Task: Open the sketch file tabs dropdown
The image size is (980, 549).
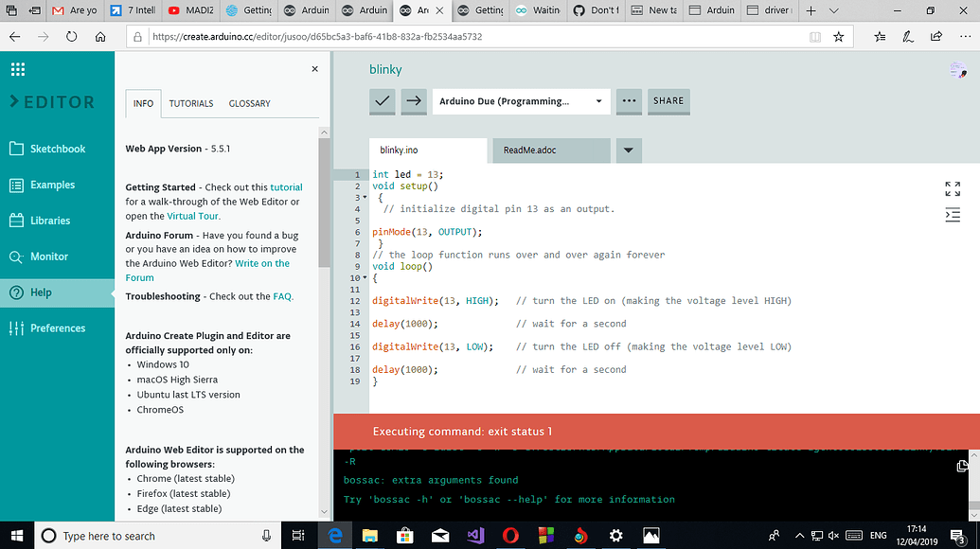Action: pyautogui.click(x=627, y=151)
